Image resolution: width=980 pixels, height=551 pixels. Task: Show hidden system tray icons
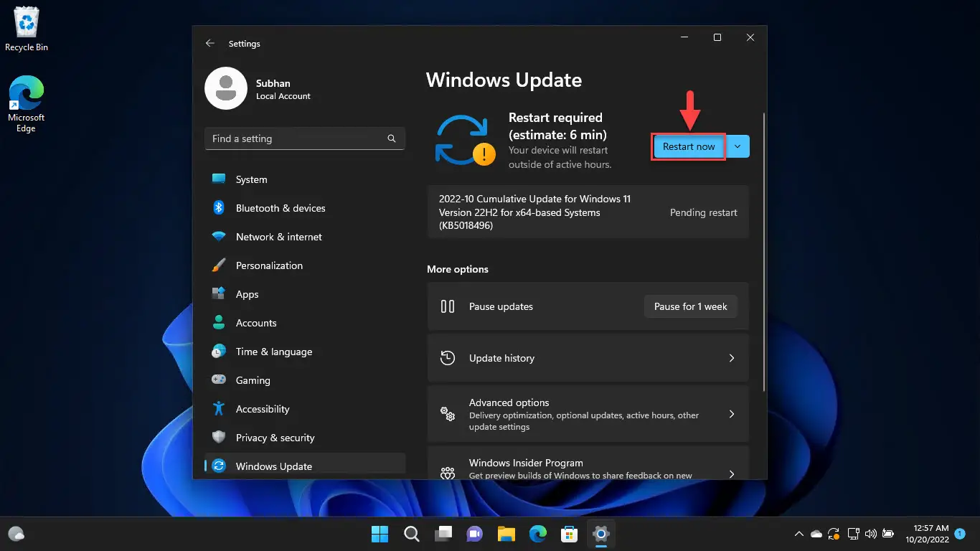[799, 534]
